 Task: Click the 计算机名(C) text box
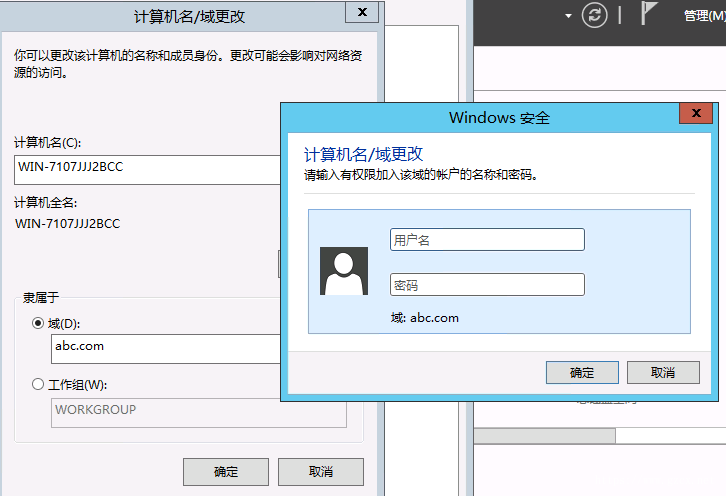[148, 170]
